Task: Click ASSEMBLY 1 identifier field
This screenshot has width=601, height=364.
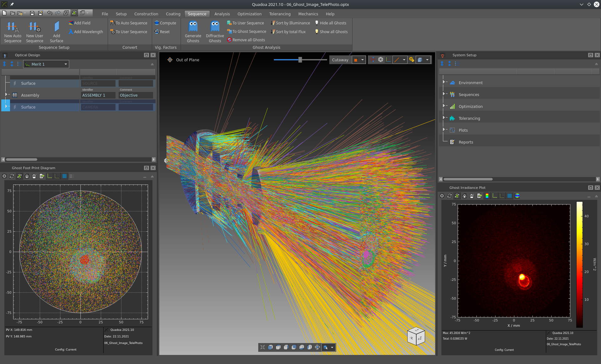Action: (x=98, y=95)
